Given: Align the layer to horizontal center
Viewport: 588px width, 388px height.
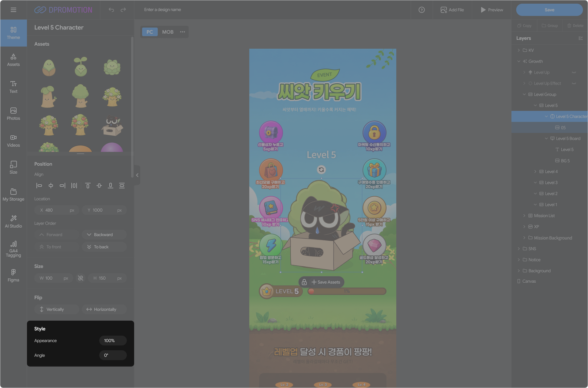Looking at the screenshot, I should 51,186.
